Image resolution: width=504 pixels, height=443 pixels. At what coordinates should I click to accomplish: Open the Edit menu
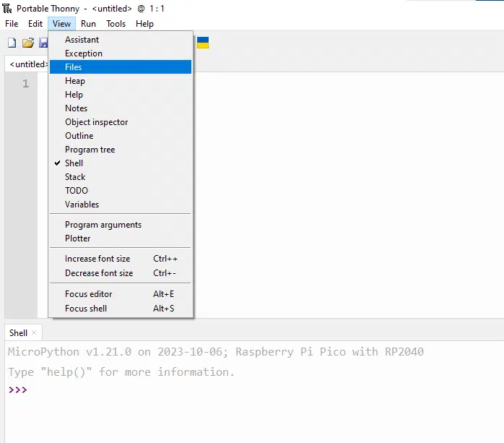(x=35, y=24)
